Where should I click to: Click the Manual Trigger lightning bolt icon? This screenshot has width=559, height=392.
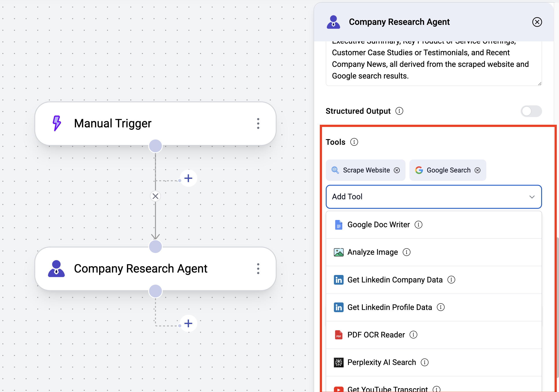pyautogui.click(x=56, y=123)
